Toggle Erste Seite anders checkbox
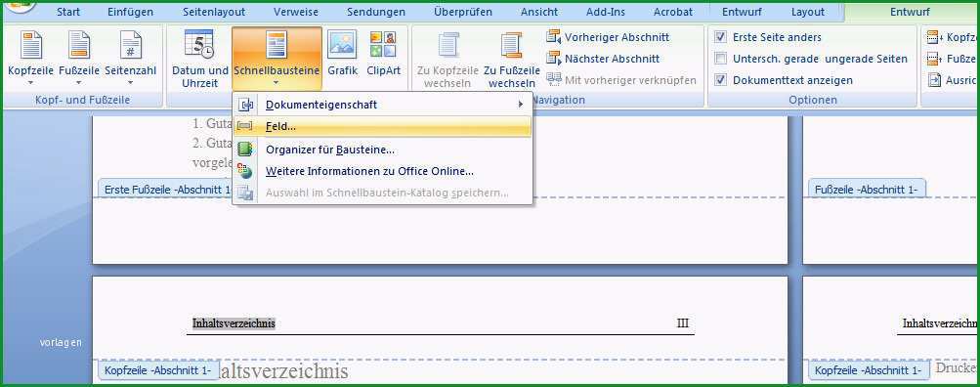This screenshot has width=980, height=387. point(721,37)
